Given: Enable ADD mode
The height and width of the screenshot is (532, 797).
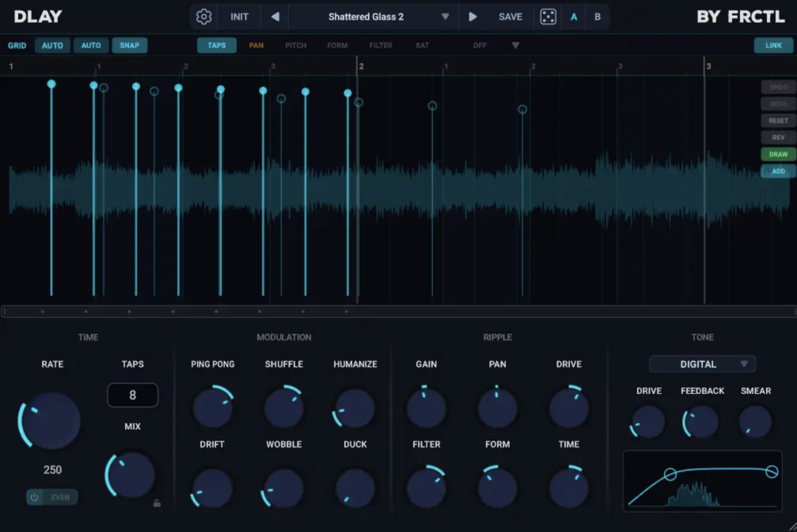Looking at the screenshot, I should [778, 171].
